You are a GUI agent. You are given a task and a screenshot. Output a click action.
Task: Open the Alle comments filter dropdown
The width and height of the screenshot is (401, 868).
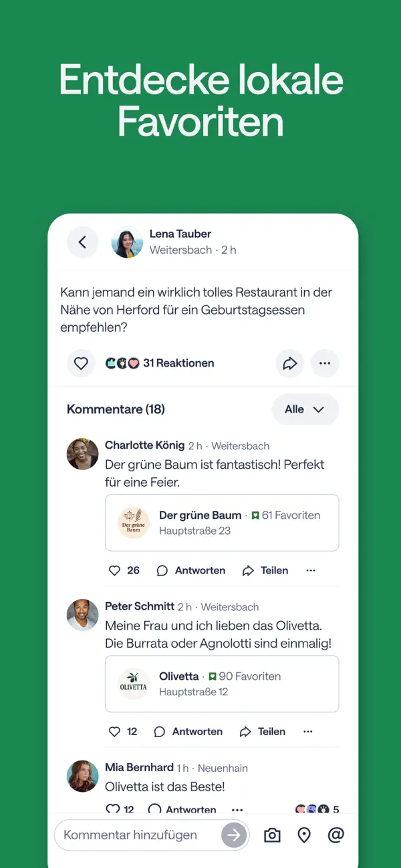click(305, 409)
